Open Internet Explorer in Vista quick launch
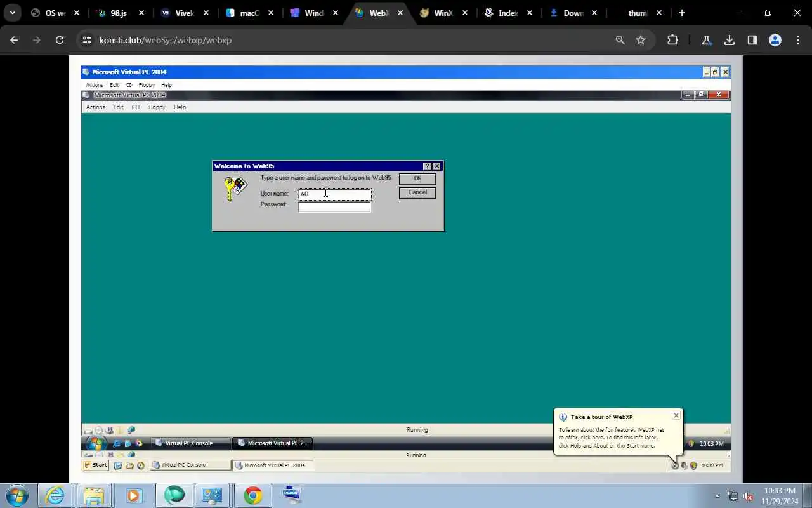812x508 pixels. point(117,443)
